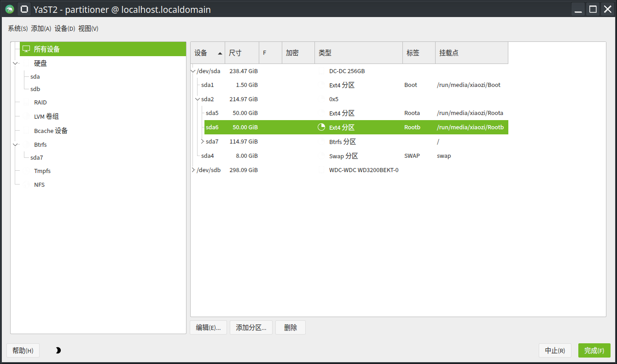
Task: Click the disk icon before WDC-WDC WD3200BEKT-0
Action: (x=321, y=170)
